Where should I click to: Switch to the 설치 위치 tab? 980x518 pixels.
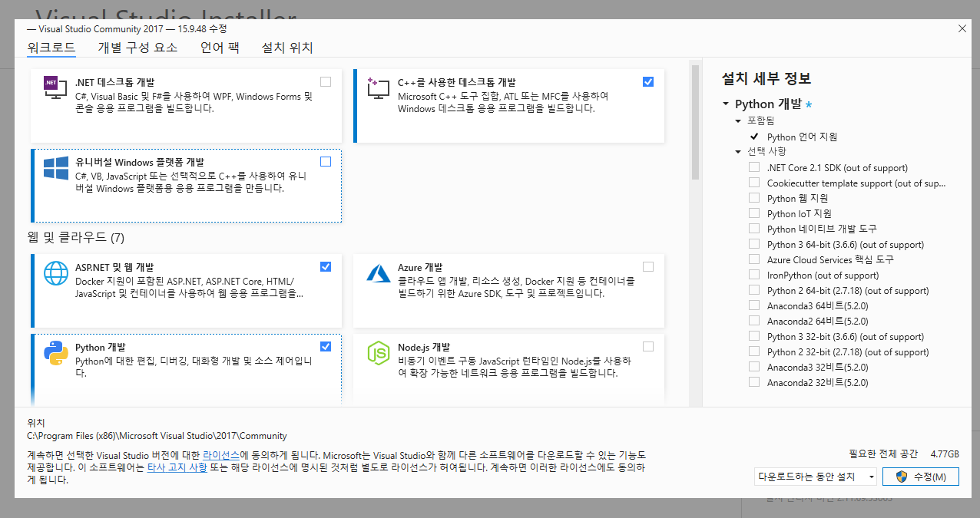pyautogui.click(x=287, y=48)
